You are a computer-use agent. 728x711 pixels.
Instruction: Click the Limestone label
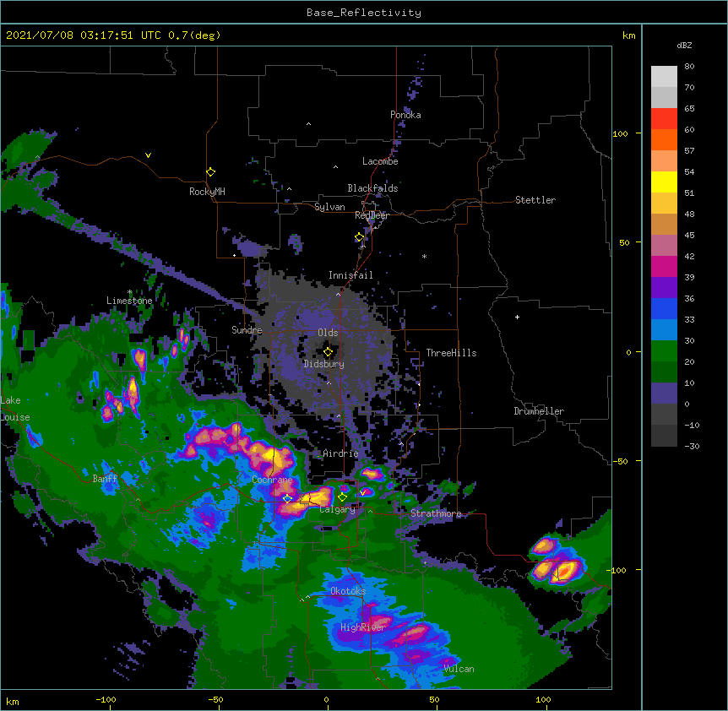(129, 301)
